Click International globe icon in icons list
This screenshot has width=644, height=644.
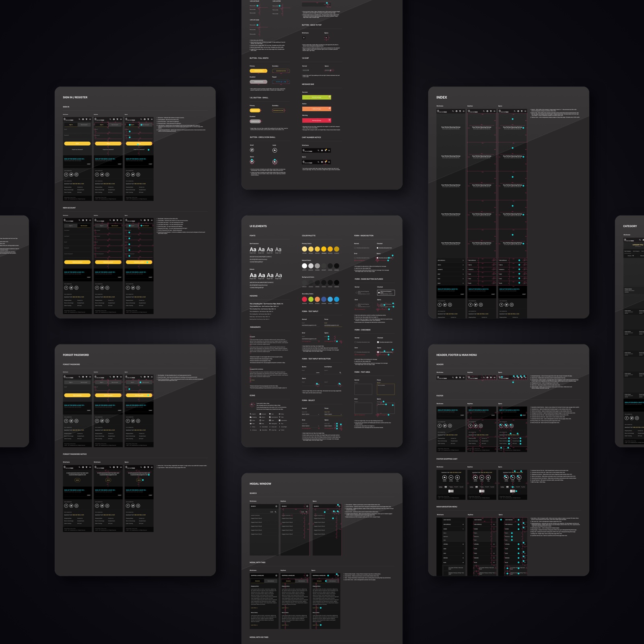pyautogui.click(x=270, y=417)
